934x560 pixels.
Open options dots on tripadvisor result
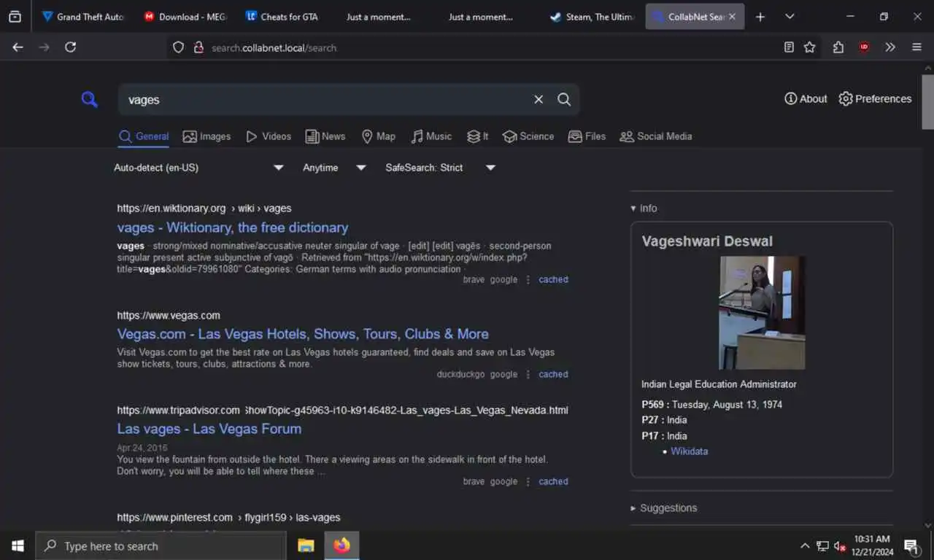528,481
